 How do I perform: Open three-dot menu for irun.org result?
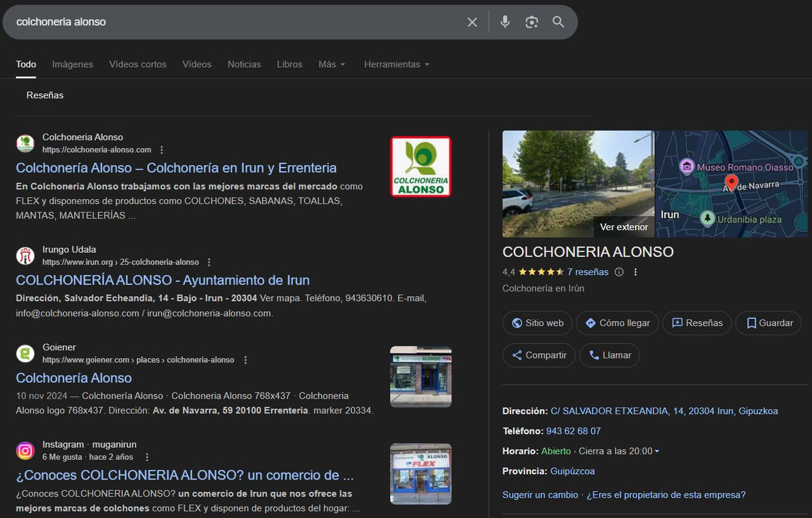(x=209, y=262)
